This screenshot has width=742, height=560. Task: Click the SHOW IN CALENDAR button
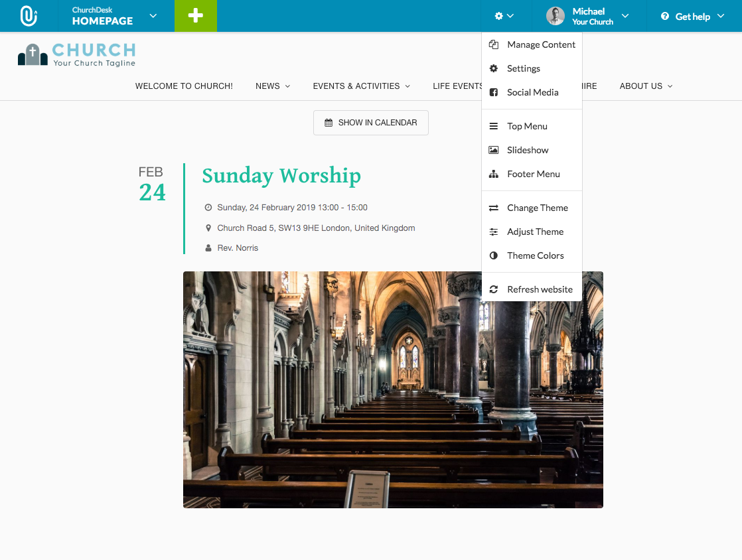coord(370,122)
